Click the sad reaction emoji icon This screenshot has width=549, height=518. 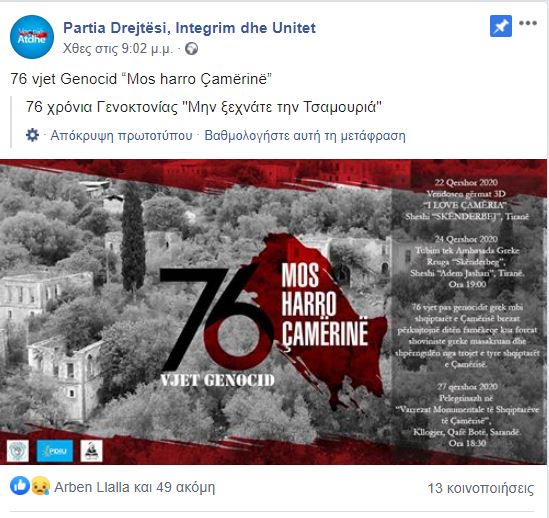pos(41,486)
